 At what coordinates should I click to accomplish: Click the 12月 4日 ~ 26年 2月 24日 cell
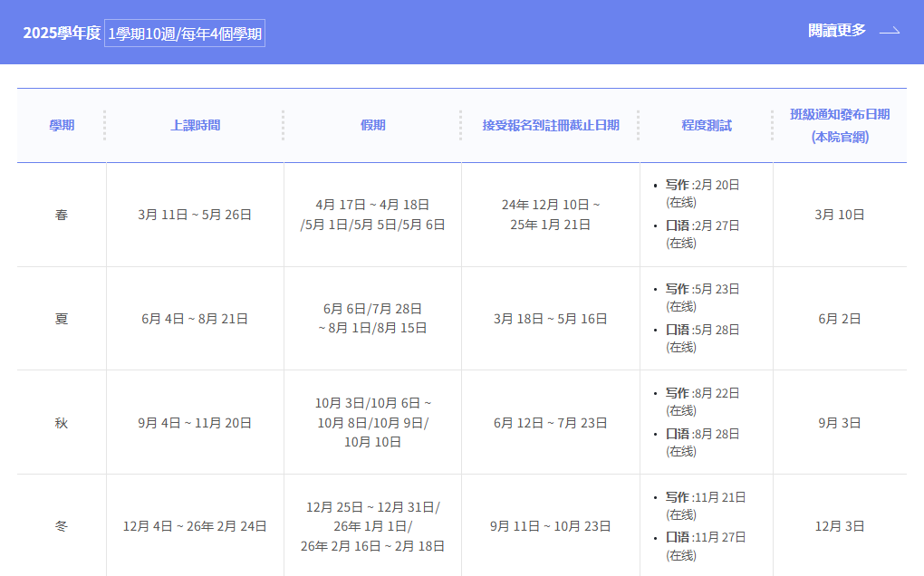195,526
